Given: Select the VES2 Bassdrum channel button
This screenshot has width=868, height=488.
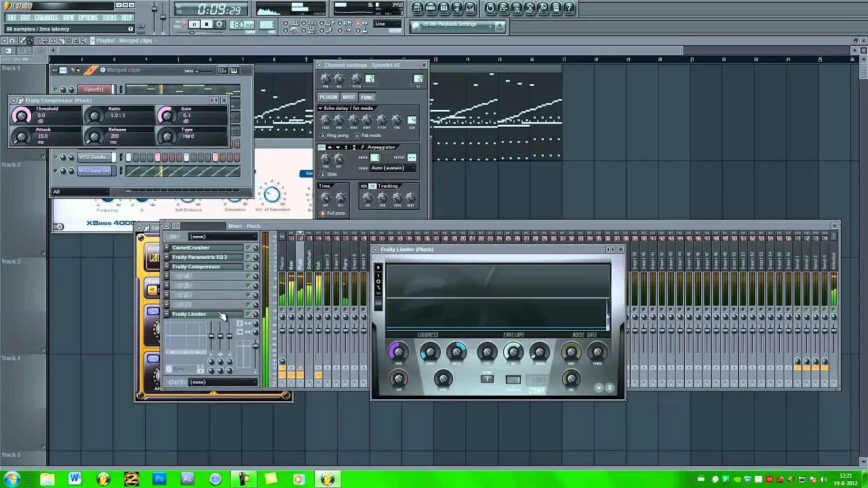Looking at the screenshot, I should [94, 157].
